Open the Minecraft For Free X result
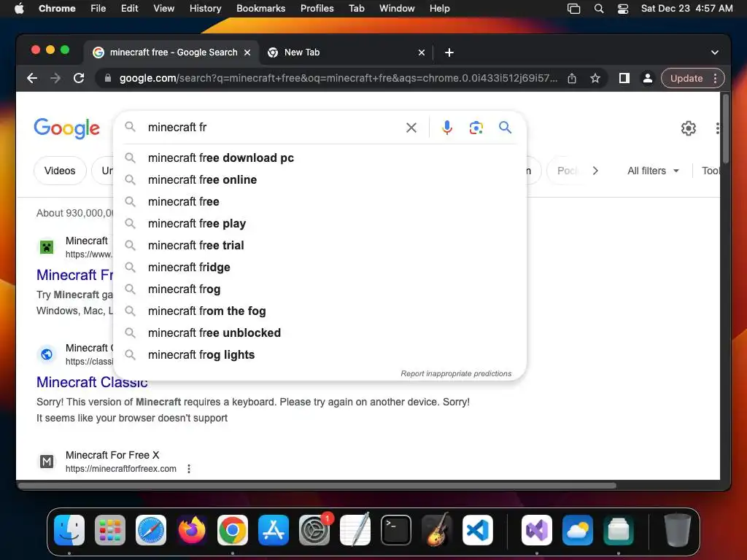 [x=112, y=455]
